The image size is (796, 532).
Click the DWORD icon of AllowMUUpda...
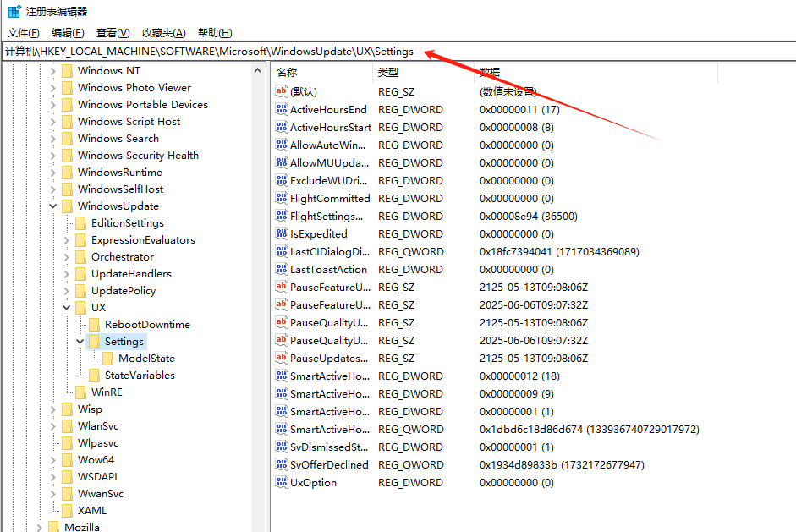[x=281, y=162]
